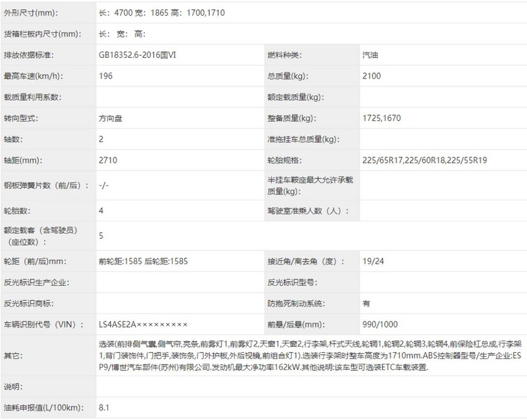The height and width of the screenshot is (420, 527).
Task: Click the steering type value 方向盘
Action: (x=110, y=118)
